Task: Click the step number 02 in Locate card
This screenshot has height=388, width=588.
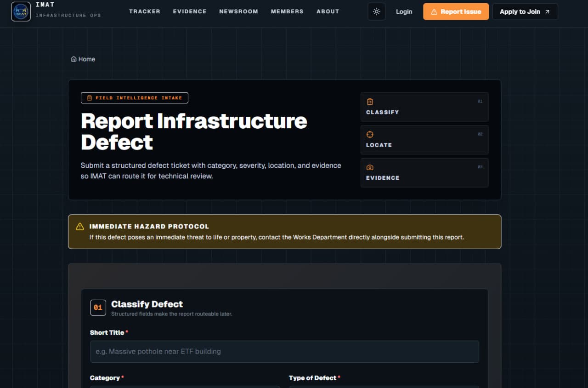Action: coord(480,134)
